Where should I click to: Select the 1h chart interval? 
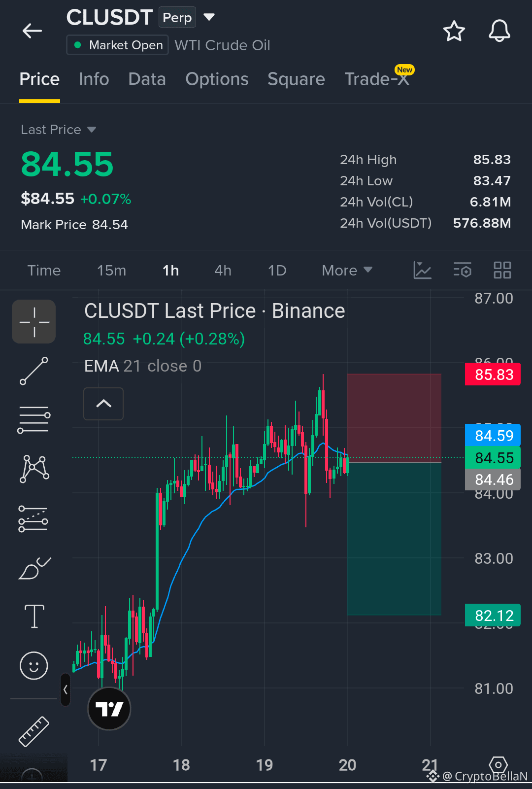pos(170,271)
